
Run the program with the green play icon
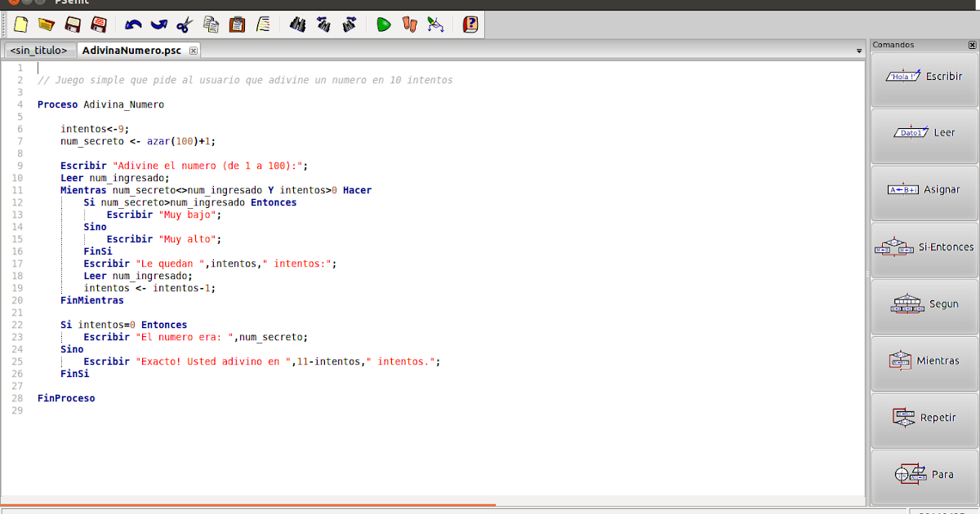(383, 24)
